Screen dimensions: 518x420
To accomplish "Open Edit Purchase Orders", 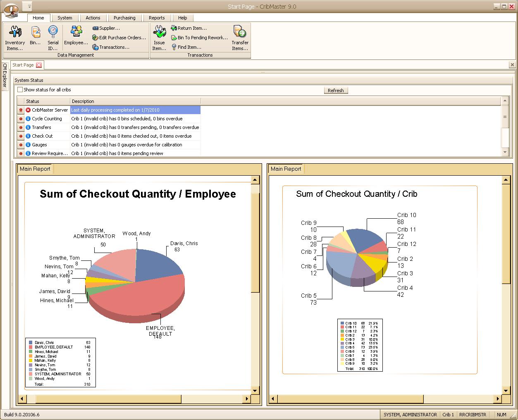I will (x=119, y=38).
